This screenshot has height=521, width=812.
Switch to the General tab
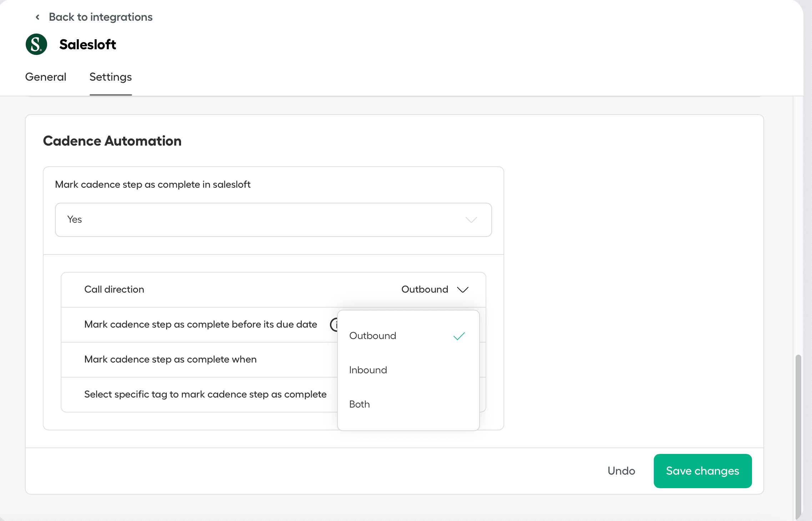(x=46, y=77)
